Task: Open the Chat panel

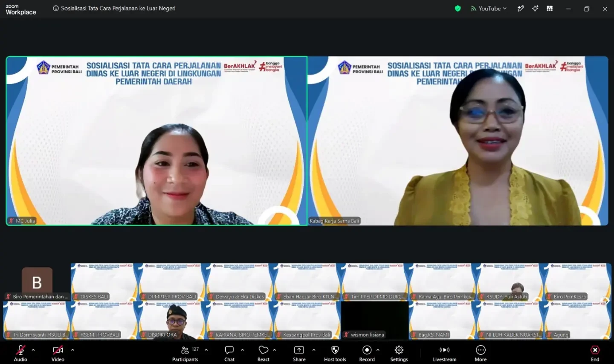Action: click(229, 353)
